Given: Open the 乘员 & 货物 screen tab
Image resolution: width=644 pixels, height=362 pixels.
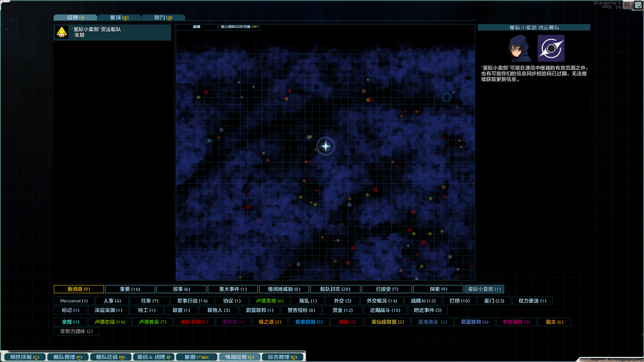Looking at the screenshot, I should click(153, 357).
